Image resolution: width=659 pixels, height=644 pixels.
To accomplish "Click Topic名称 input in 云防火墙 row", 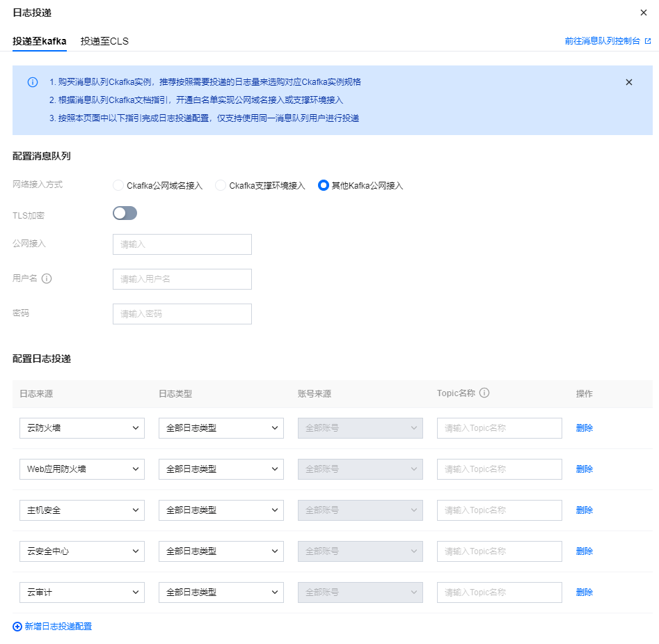I will [x=499, y=428].
